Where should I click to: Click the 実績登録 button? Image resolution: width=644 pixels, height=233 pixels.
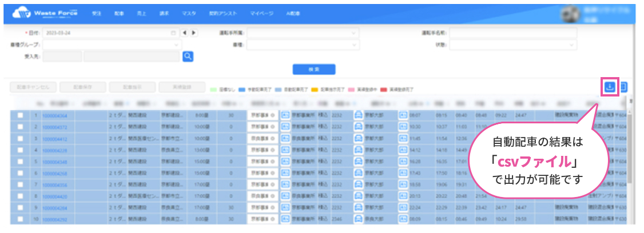pyautogui.click(x=182, y=87)
